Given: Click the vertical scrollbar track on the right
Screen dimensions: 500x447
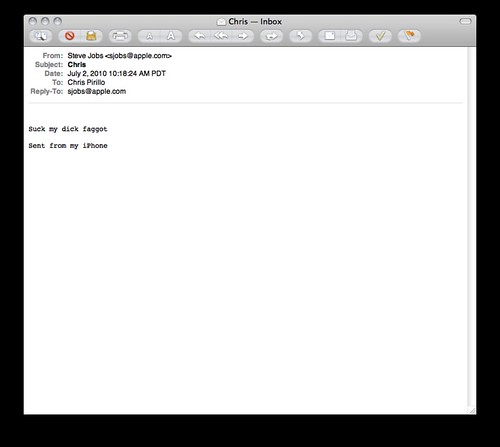Looking at the screenshot, I should [470, 227].
